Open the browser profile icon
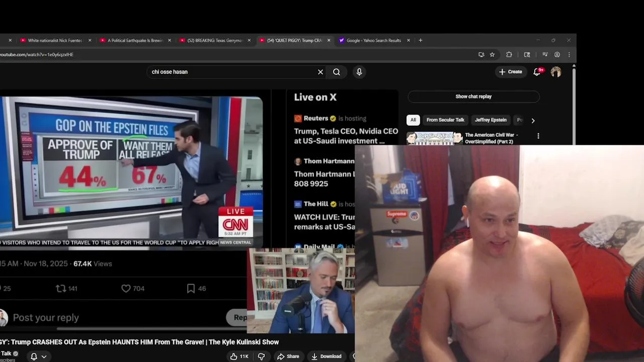This screenshot has width=644, height=362. point(557,54)
